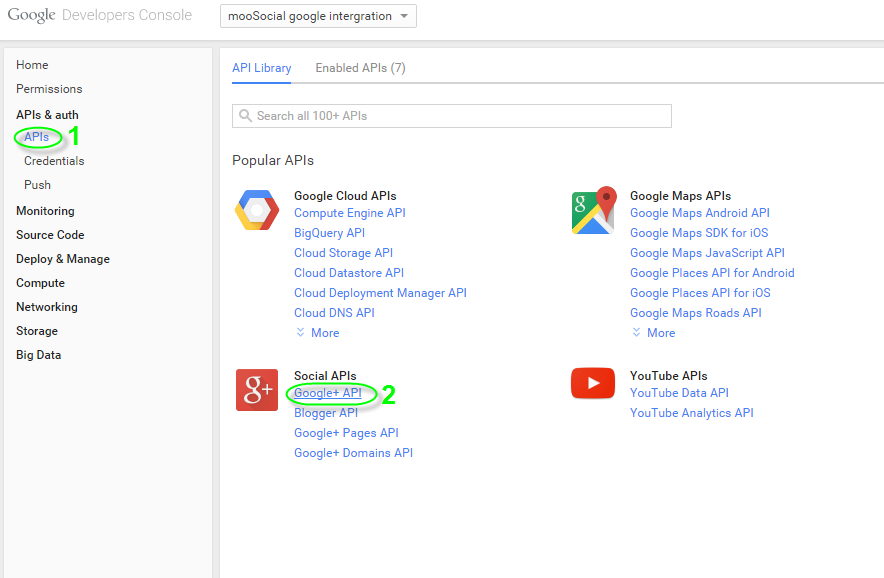Click the Google Cloud hexagon icon

click(x=257, y=210)
